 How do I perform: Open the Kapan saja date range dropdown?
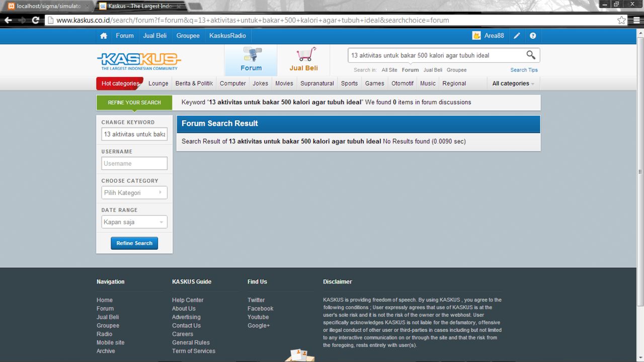(134, 222)
